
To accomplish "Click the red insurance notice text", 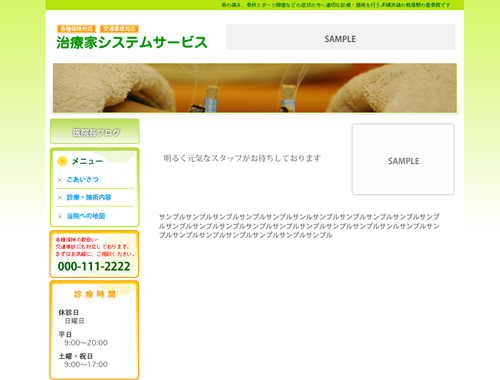I will click(95, 247).
